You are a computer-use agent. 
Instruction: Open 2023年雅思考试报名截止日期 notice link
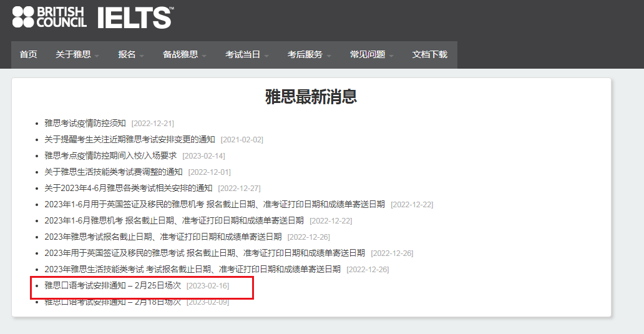(x=163, y=237)
